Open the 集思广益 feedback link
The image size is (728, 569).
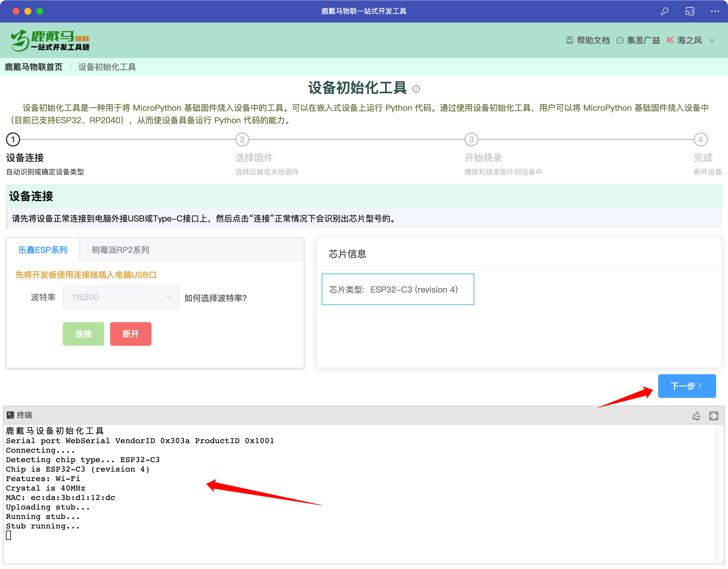(638, 40)
